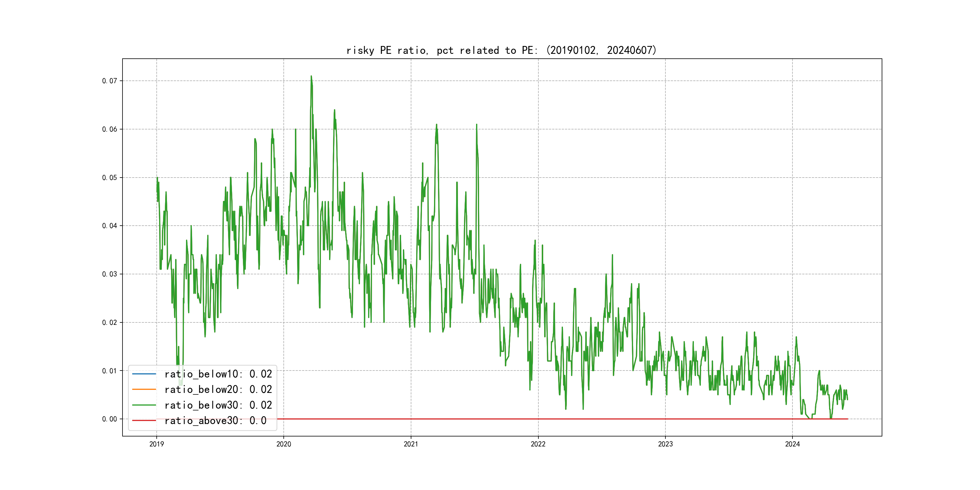Viewport: 980px width, 490px height.
Task: Click the 0.04 y-axis tick label
Action: (109, 226)
